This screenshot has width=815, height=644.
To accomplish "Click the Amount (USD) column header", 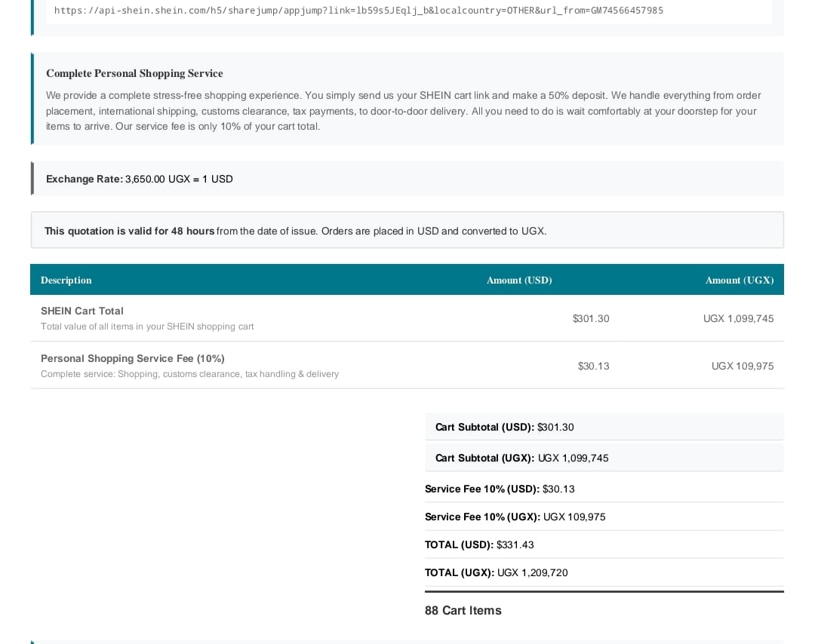I will click(x=519, y=280).
